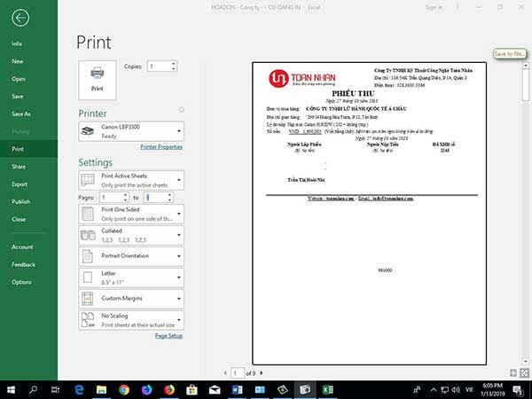Screen dimensions: 532x399
Task: Switch to Excel on taskbar
Action: pyautogui.click(x=327, y=389)
